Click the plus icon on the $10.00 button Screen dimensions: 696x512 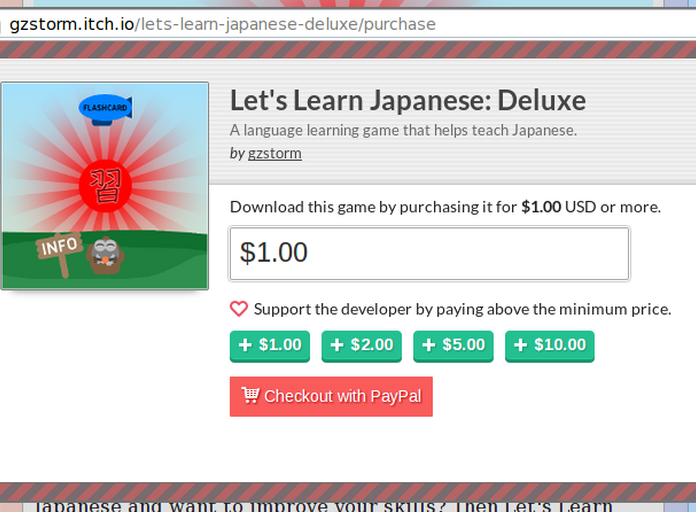(520, 345)
